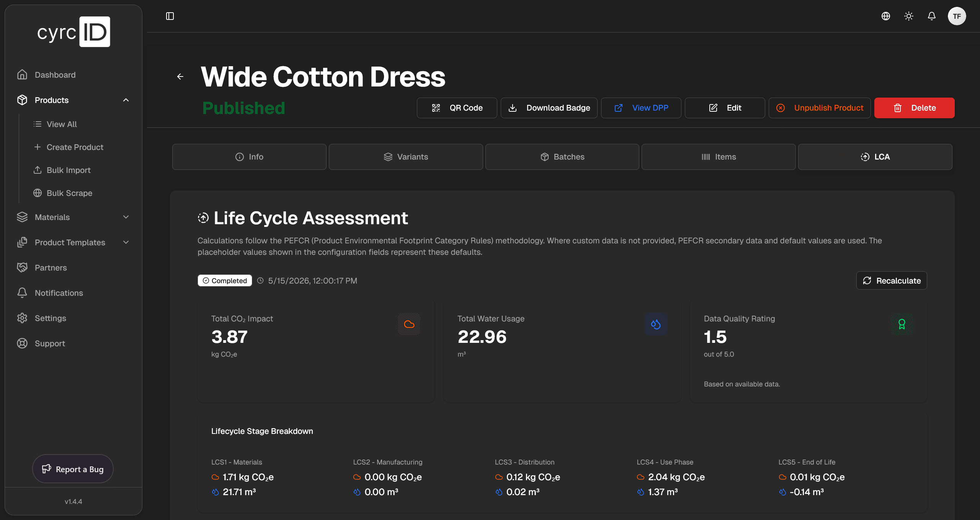Click the 5/15/2026 timestamp text
The image size is (980, 520).
pos(312,280)
